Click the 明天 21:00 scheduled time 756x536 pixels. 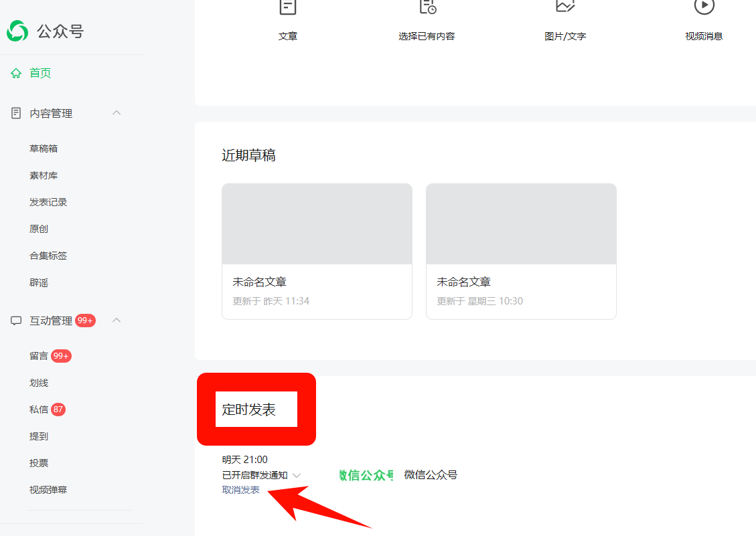(x=244, y=460)
